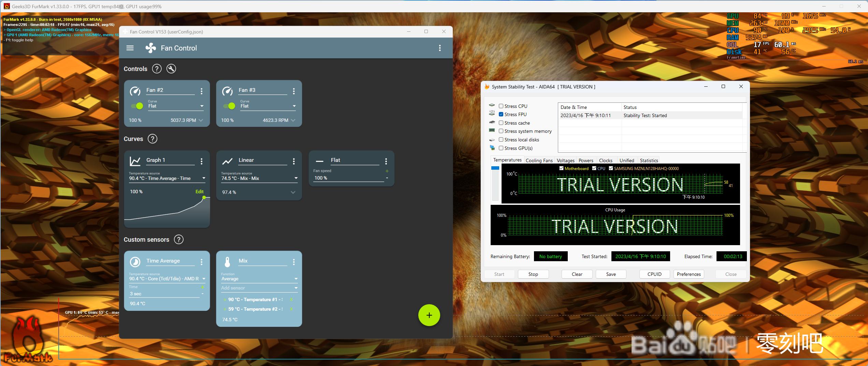This screenshot has width=868, height=366.
Task: Open Fan Control top-right overflow menu
Action: tap(440, 48)
